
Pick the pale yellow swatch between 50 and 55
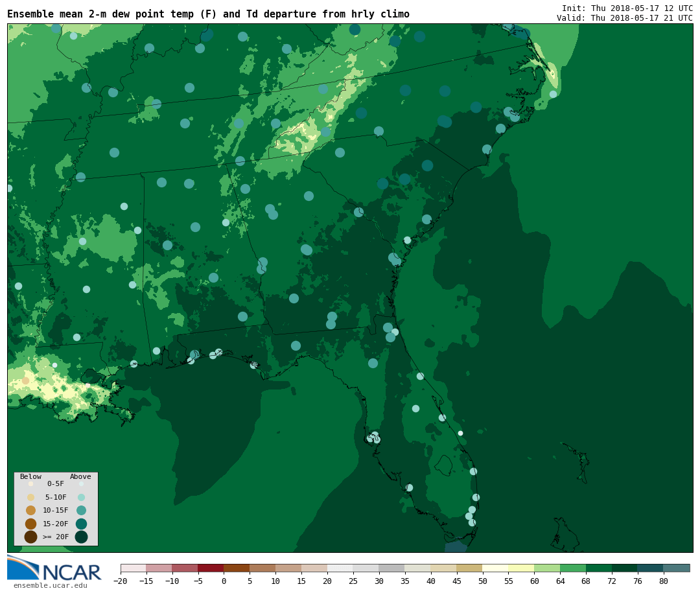point(496,568)
